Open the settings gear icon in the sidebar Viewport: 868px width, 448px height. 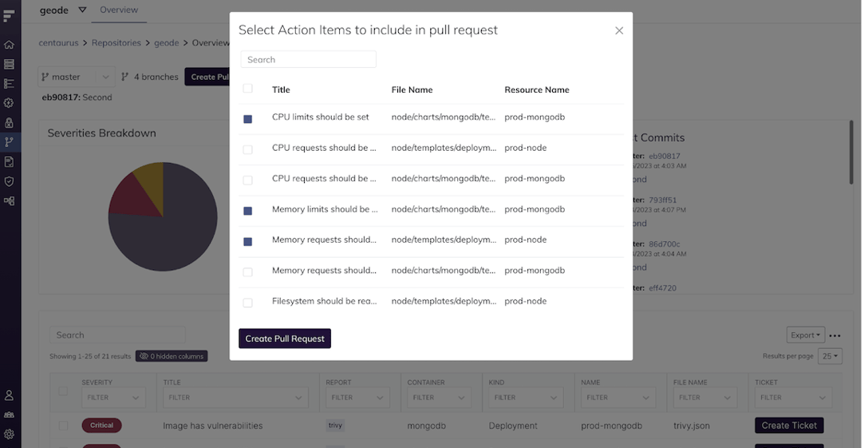[x=9, y=434]
